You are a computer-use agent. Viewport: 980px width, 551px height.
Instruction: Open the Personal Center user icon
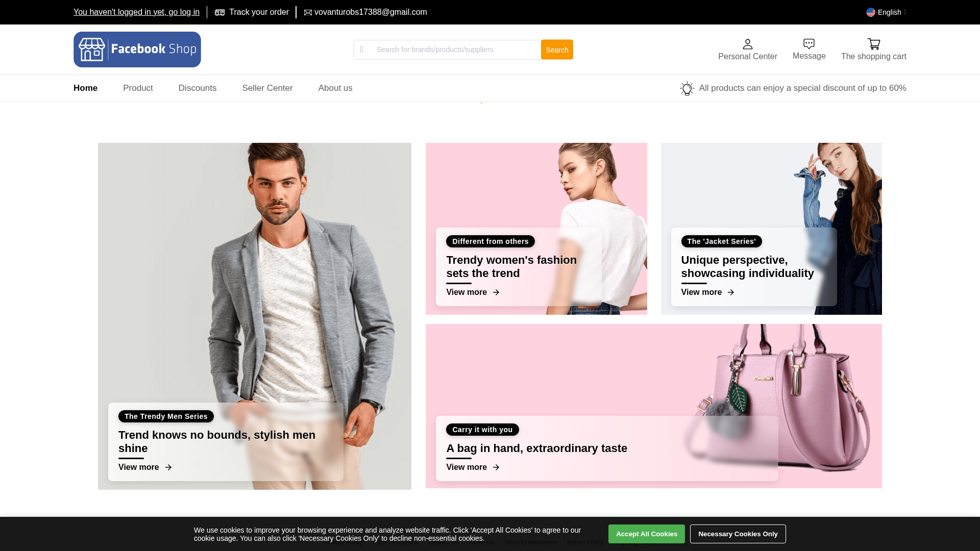pyautogui.click(x=747, y=44)
